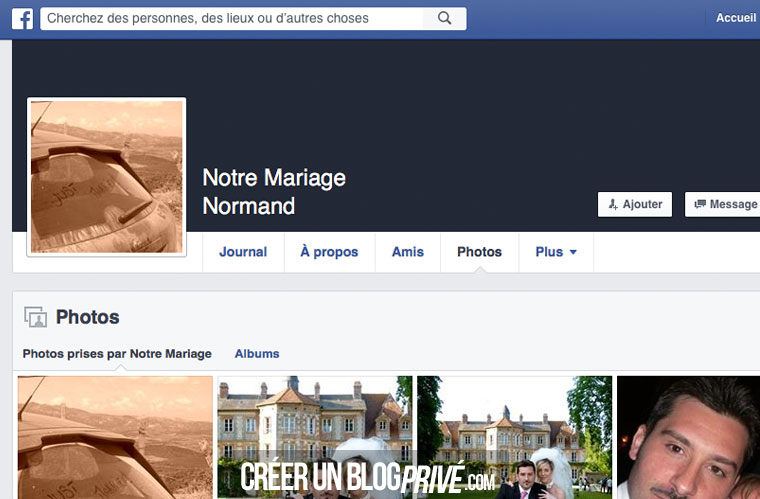
Task: Select the Photos profile tab
Action: pos(479,252)
